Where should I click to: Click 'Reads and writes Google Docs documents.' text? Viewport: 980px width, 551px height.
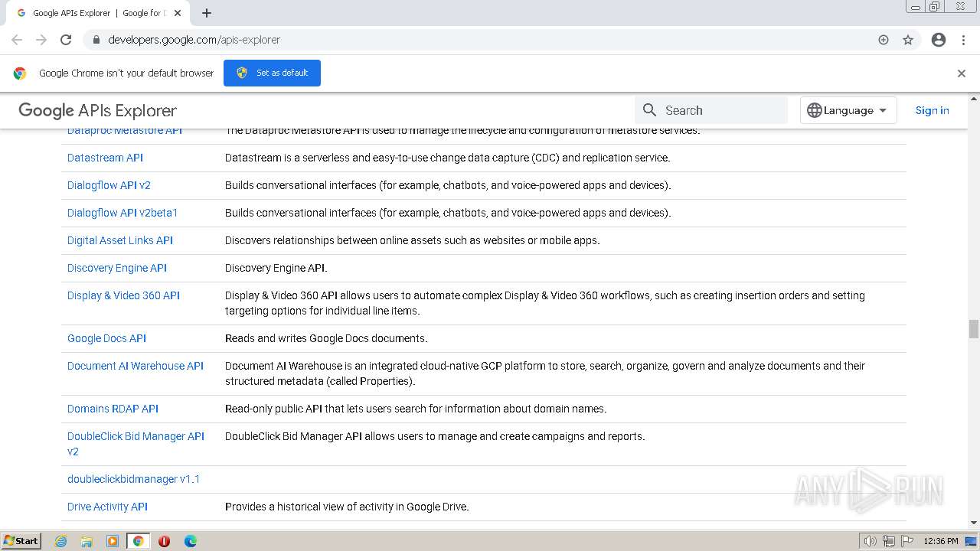point(326,338)
